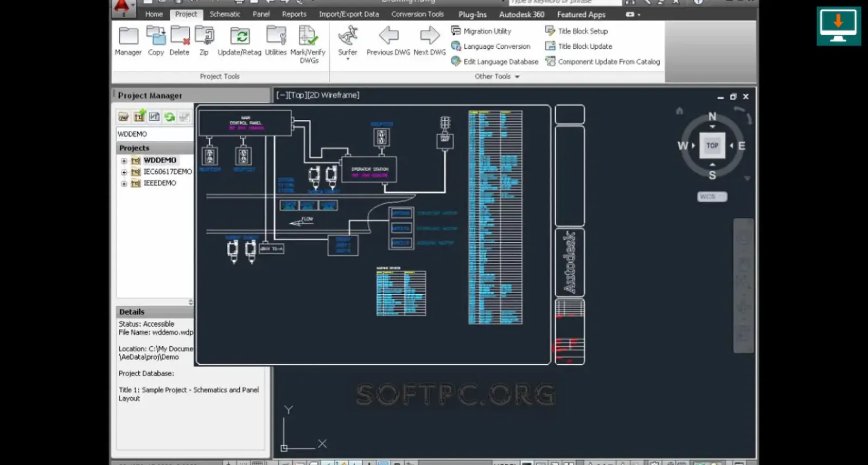Image resolution: width=868 pixels, height=465 pixels.
Task: Open the Project Manager tool in ribbon
Action: coord(128,41)
